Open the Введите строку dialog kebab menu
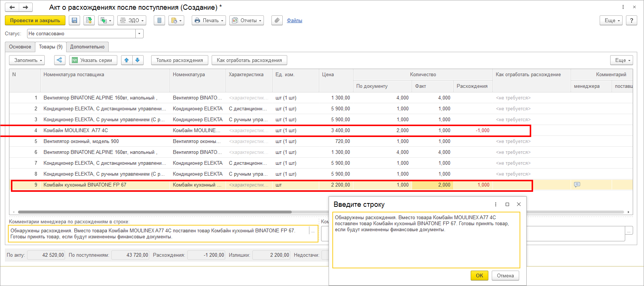 [496, 204]
